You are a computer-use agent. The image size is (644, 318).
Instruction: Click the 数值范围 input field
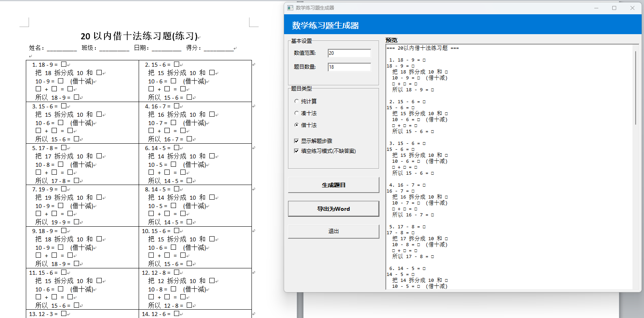tap(349, 53)
